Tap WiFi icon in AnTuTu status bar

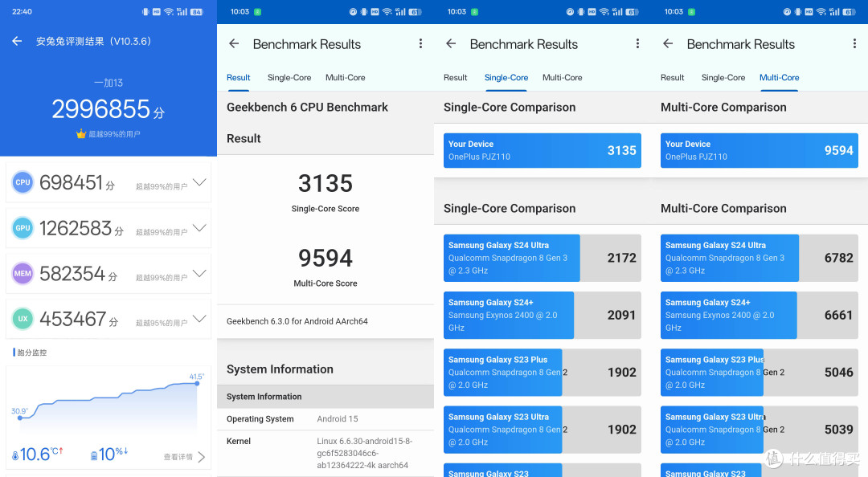coord(169,11)
